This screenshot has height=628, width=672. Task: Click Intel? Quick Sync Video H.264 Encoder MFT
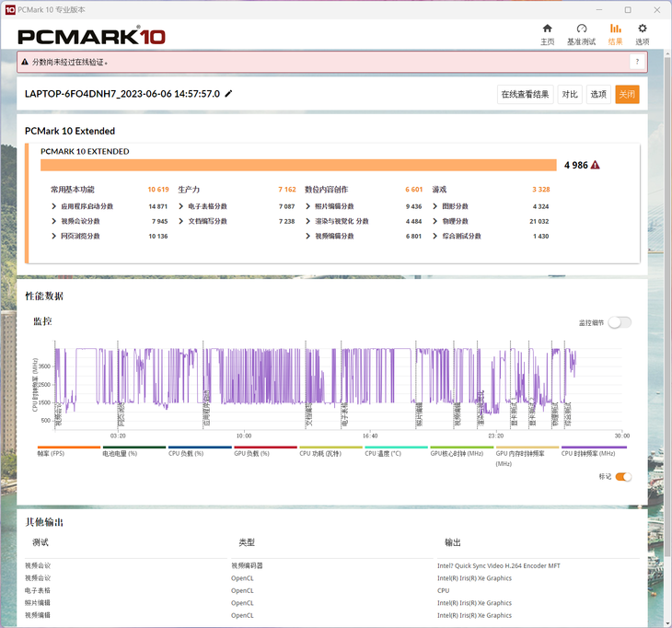click(498, 565)
